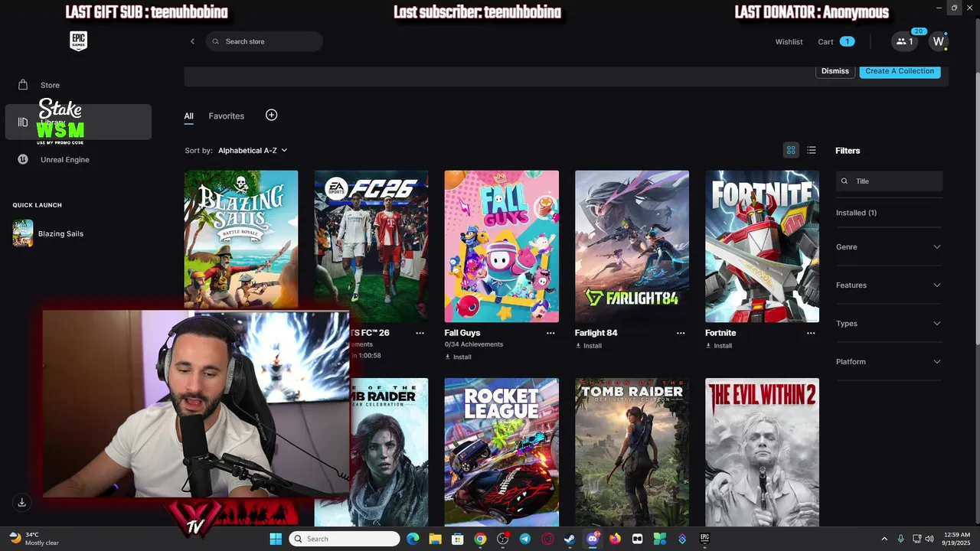Image resolution: width=980 pixels, height=551 pixels.
Task: Expand the Features filter
Action: [x=889, y=285]
